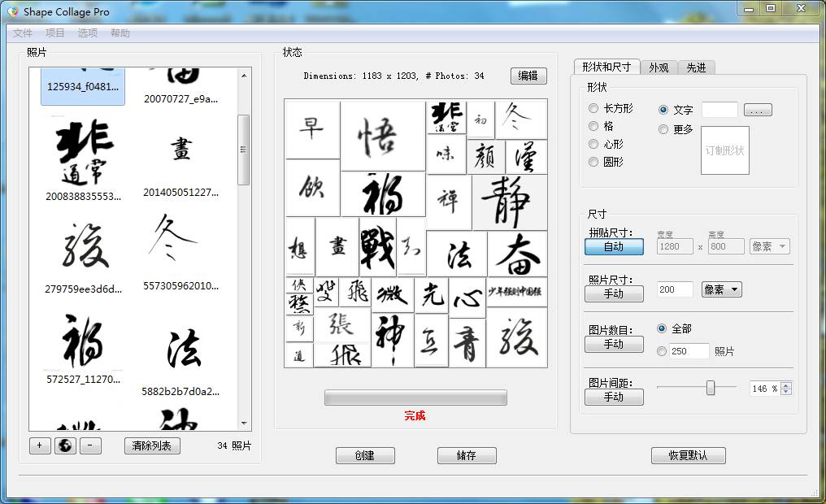Click the width 1280 input field
The image size is (826, 504).
click(675, 246)
